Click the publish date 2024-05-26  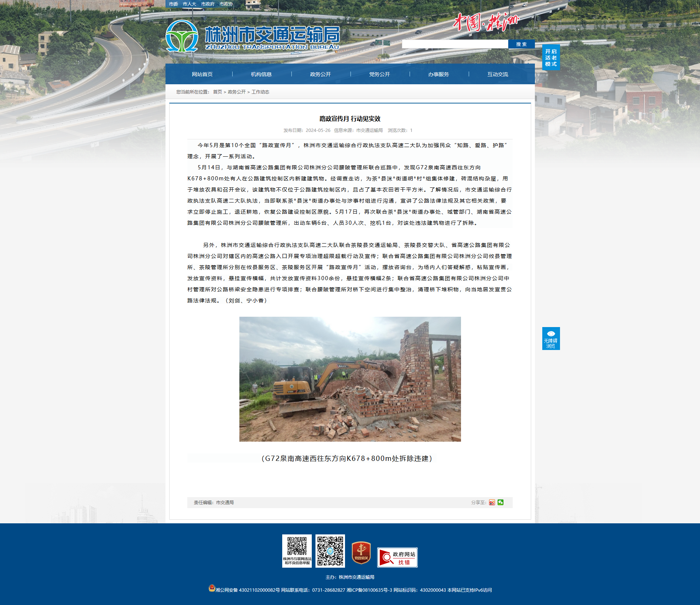click(x=307, y=130)
